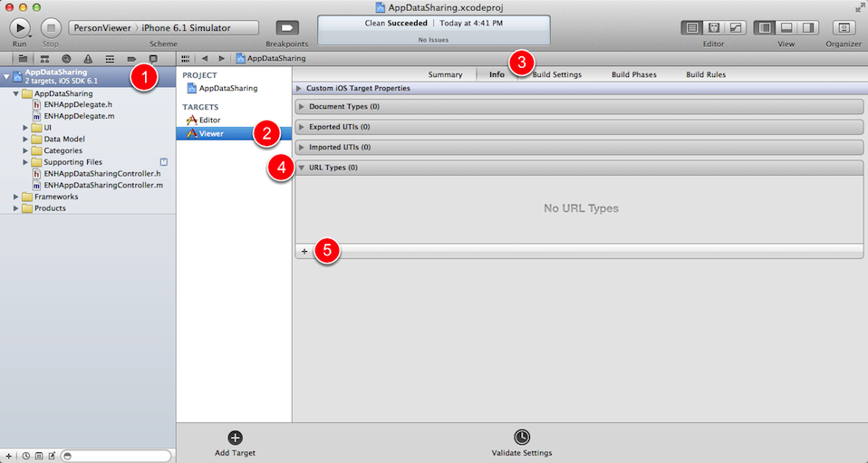Click the Clean Succeeded activity status

[x=433, y=31]
